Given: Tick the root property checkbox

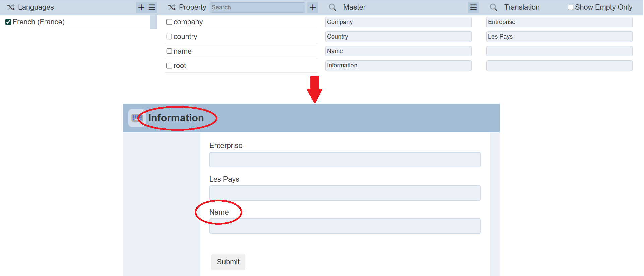Looking at the screenshot, I should 169,66.
